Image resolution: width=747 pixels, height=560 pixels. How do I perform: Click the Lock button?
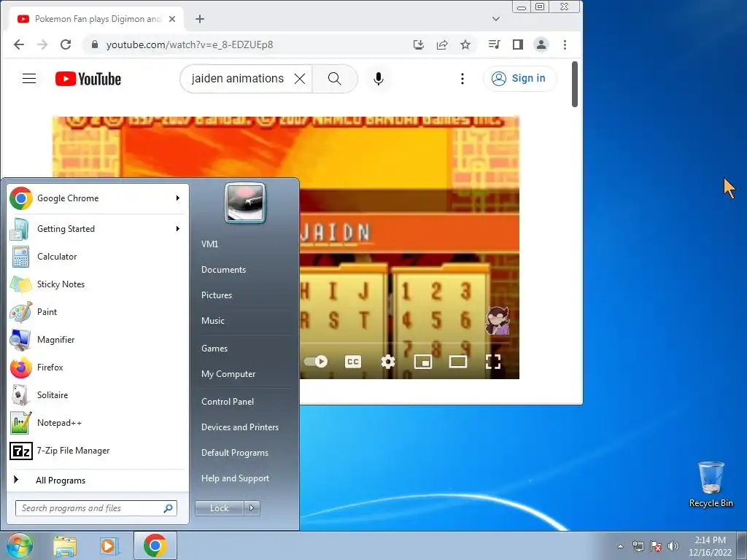219,508
